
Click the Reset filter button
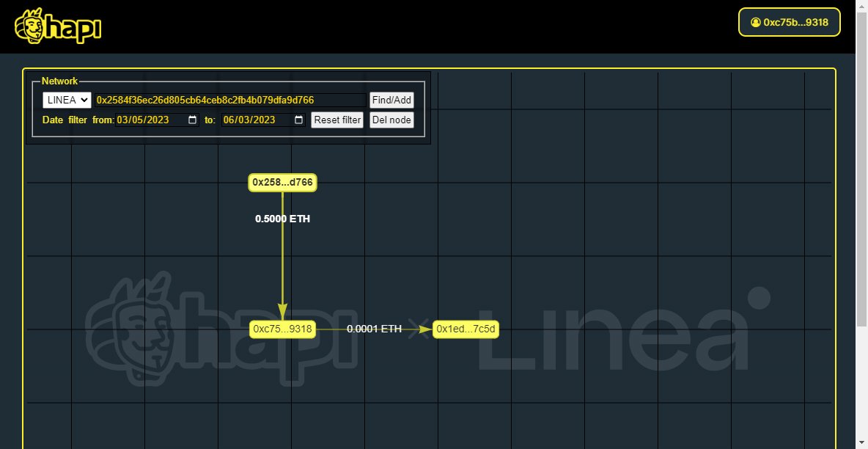pyautogui.click(x=337, y=120)
